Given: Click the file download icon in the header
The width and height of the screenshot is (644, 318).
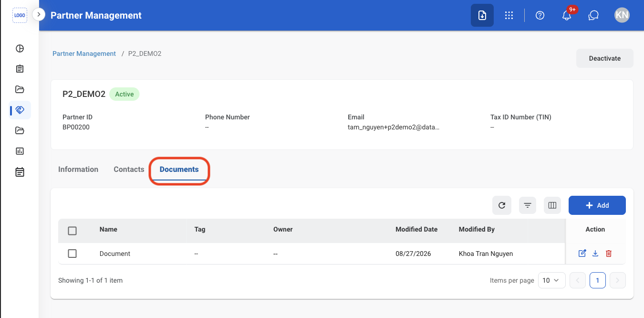Looking at the screenshot, I should click(482, 15).
